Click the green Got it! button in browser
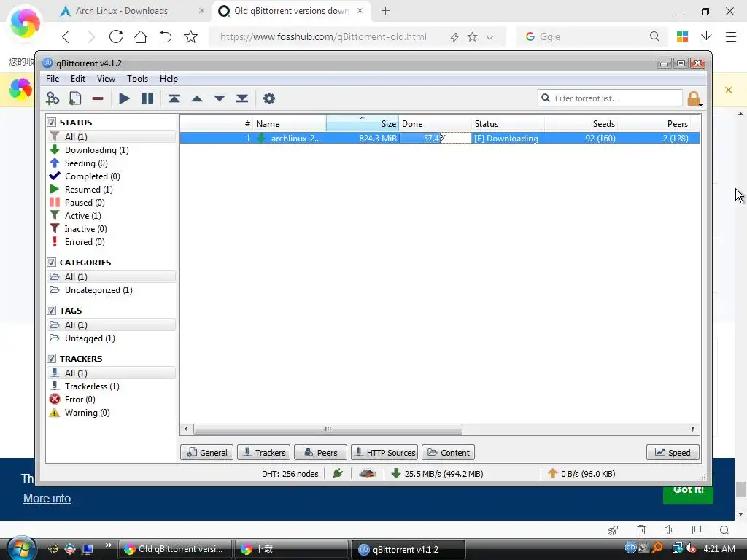This screenshot has width=747, height=560. (x=689, y=494)
